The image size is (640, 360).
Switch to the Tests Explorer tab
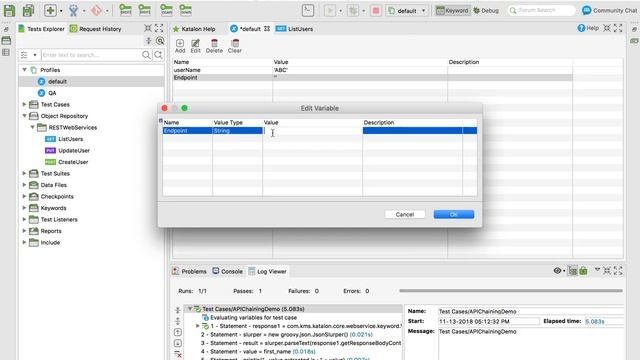(x=41, y=29)
